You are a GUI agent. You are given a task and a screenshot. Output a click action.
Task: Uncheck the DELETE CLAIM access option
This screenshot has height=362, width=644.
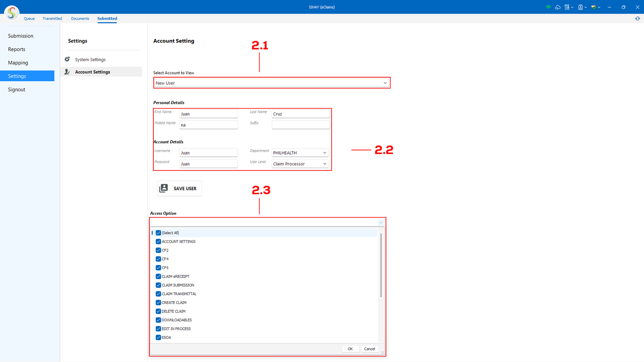[x=158, y=311]
